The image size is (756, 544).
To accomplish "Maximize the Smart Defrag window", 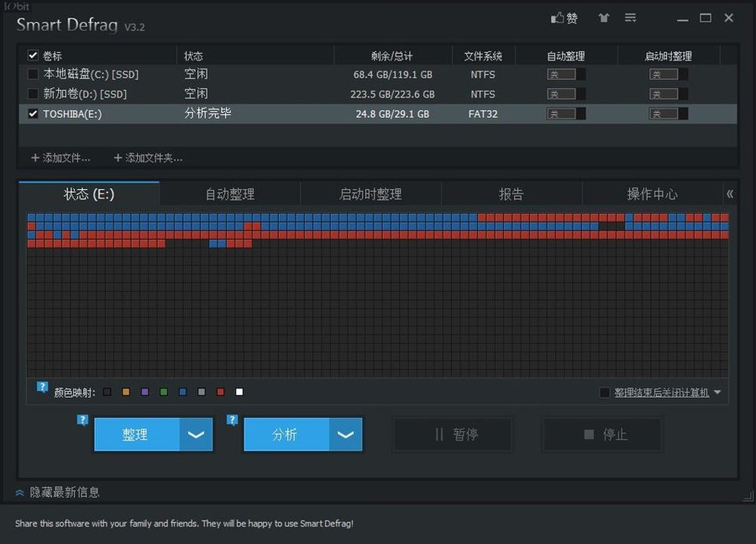I will click(x=705, y=18).
